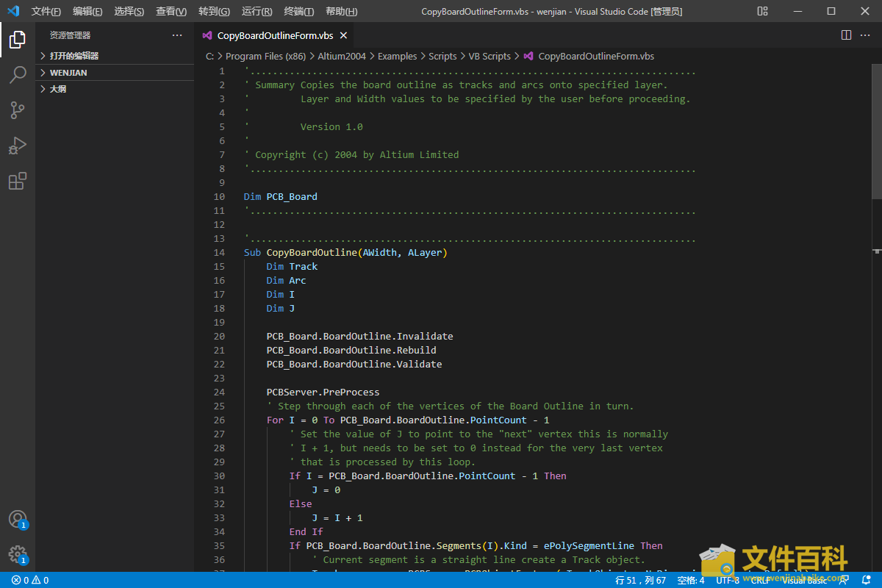Viewport: 882px width, 588px height.
Task: Open the 文件(F) menu
Action: 46,11
